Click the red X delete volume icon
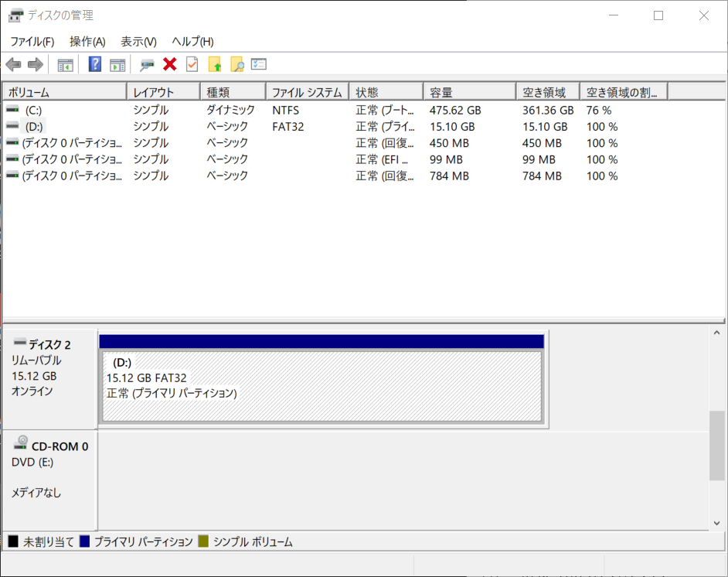 point(169,64)
